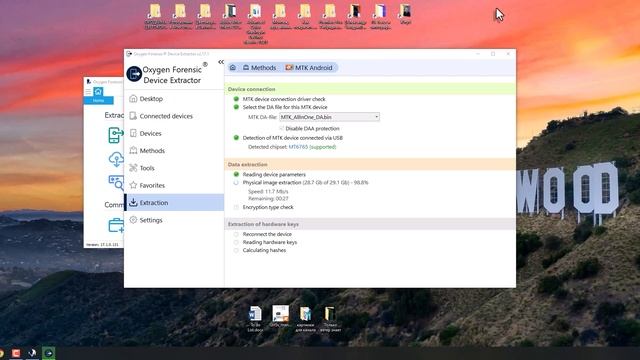Open the first desktop folder in top row
This screenshot has width=640, height=360.
(x=155, y=17)
